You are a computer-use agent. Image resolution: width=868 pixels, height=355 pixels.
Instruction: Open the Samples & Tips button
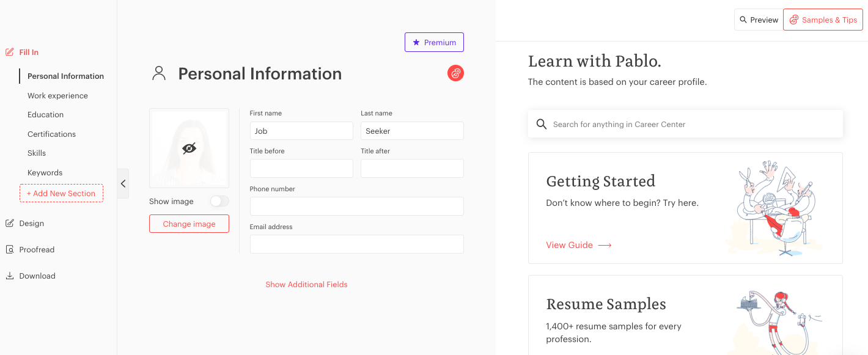[x=823, y=20]
